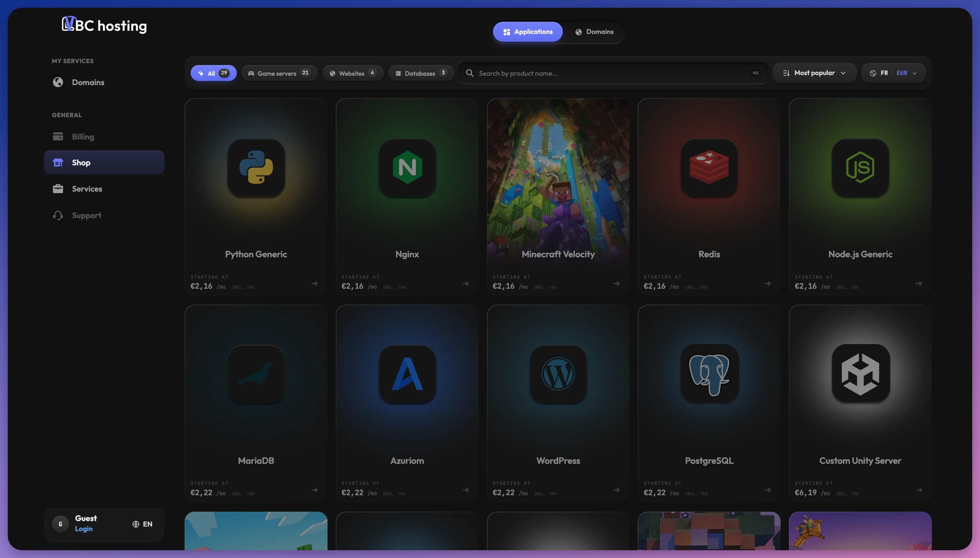
Task: Open the MariaDB seal icon
Action: pos(256,374)
